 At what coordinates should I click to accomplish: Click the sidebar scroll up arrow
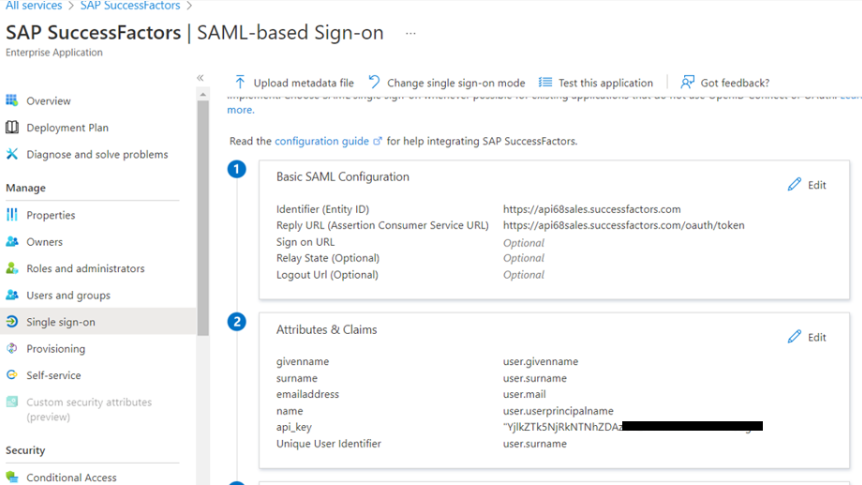(x=203, y=95)
